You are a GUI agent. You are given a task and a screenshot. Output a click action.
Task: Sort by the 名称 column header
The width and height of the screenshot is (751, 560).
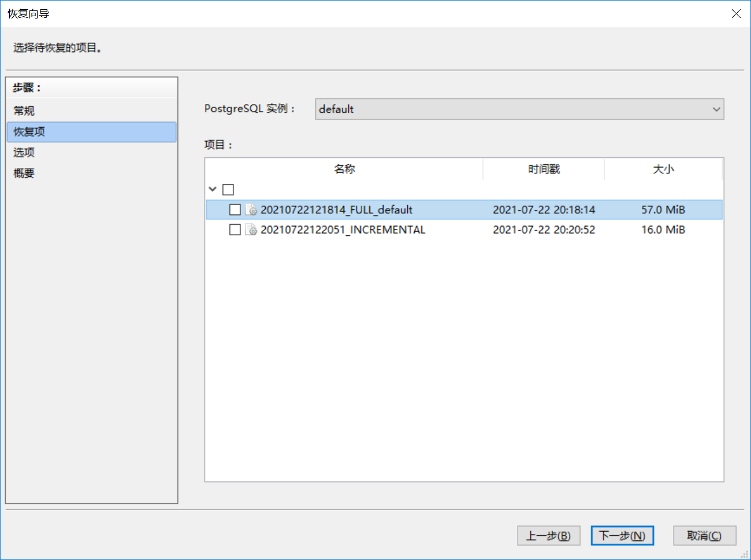coord(344,169)
